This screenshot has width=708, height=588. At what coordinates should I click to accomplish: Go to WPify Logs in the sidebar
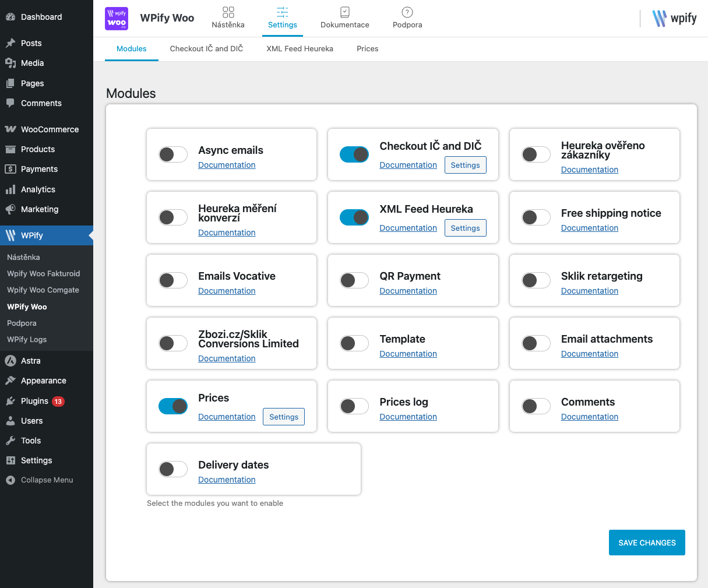27,339
